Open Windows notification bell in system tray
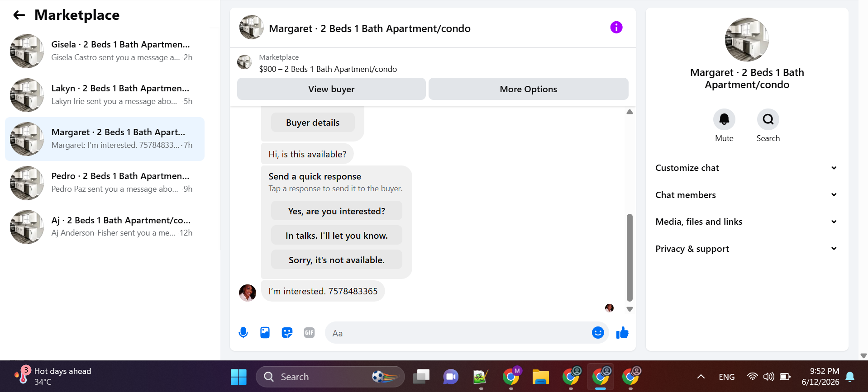 [850, 377]
